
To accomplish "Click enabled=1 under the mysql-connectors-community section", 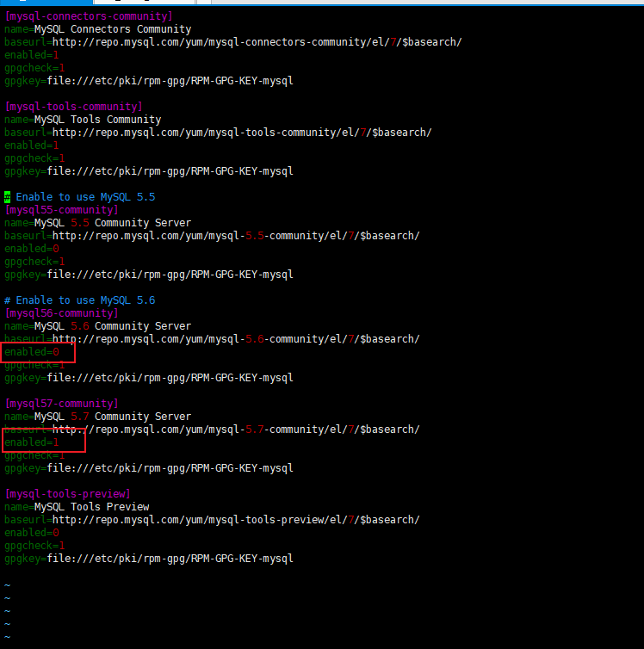I will coord(32,54).
